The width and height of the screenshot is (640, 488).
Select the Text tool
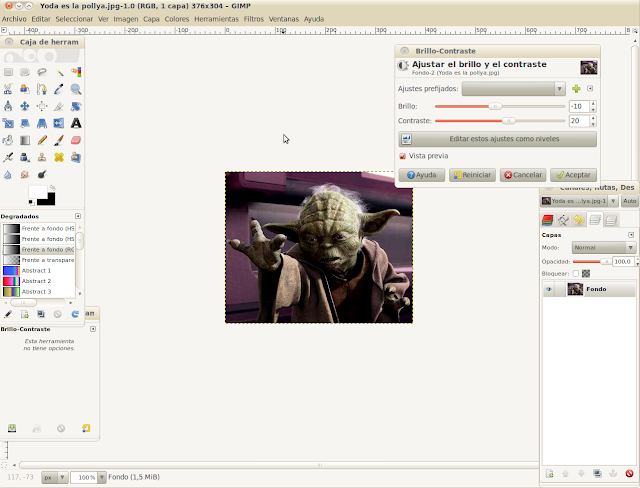(x=76, y=123)
